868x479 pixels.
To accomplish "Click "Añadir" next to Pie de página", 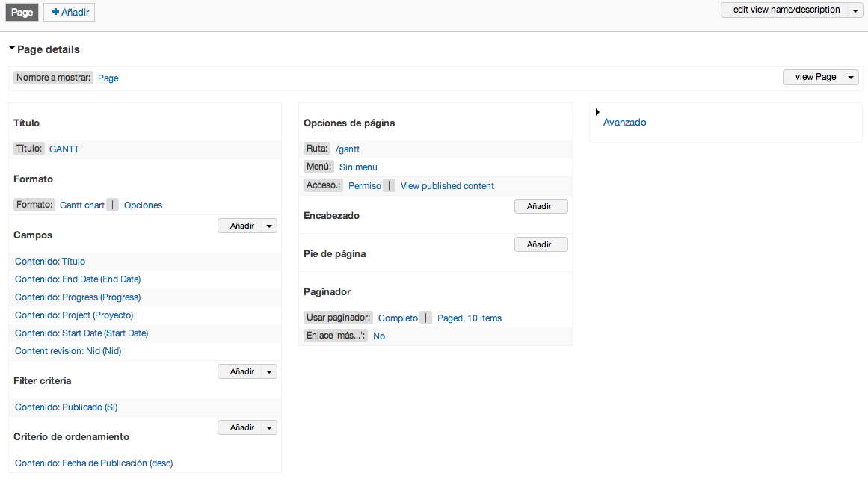I will [541, 244].
